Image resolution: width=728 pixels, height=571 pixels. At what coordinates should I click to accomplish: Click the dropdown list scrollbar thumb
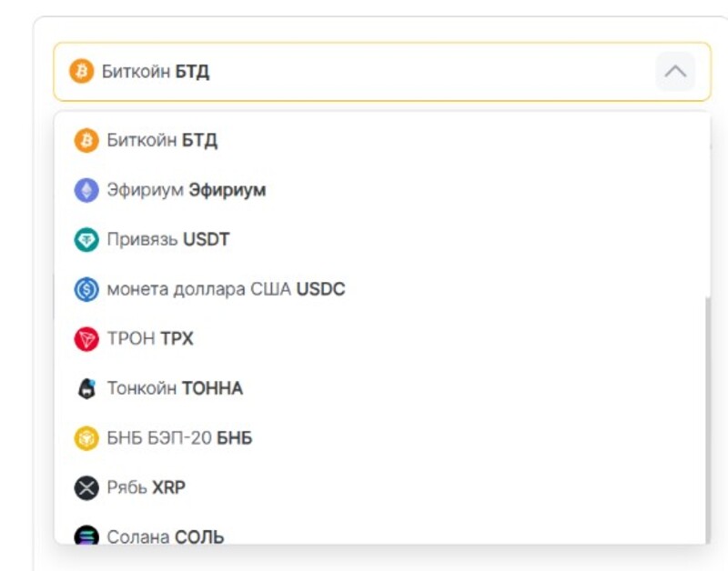(x=708, y=420)
